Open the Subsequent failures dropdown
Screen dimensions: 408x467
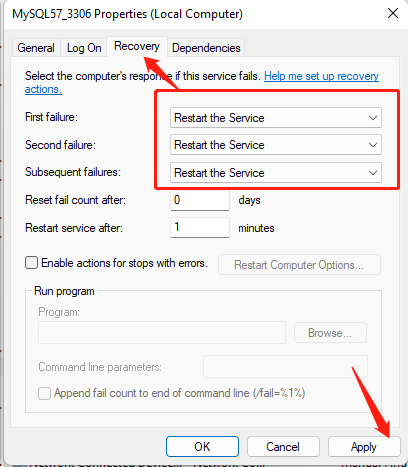pos(276,173)
